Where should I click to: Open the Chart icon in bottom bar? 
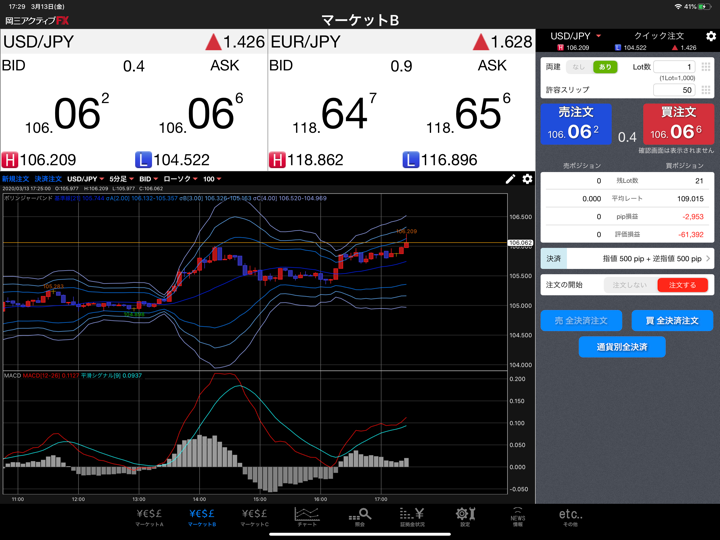(307, 516)
